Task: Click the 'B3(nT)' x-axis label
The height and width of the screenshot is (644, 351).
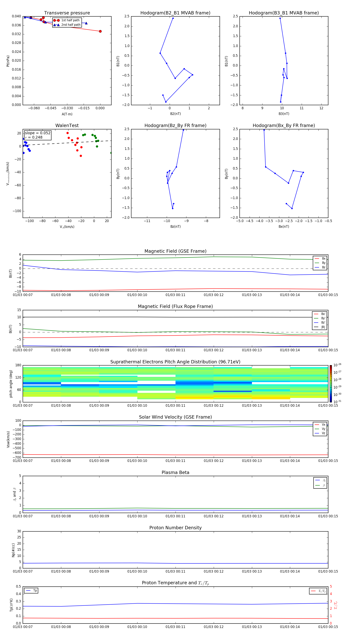Action: point(284,114)
